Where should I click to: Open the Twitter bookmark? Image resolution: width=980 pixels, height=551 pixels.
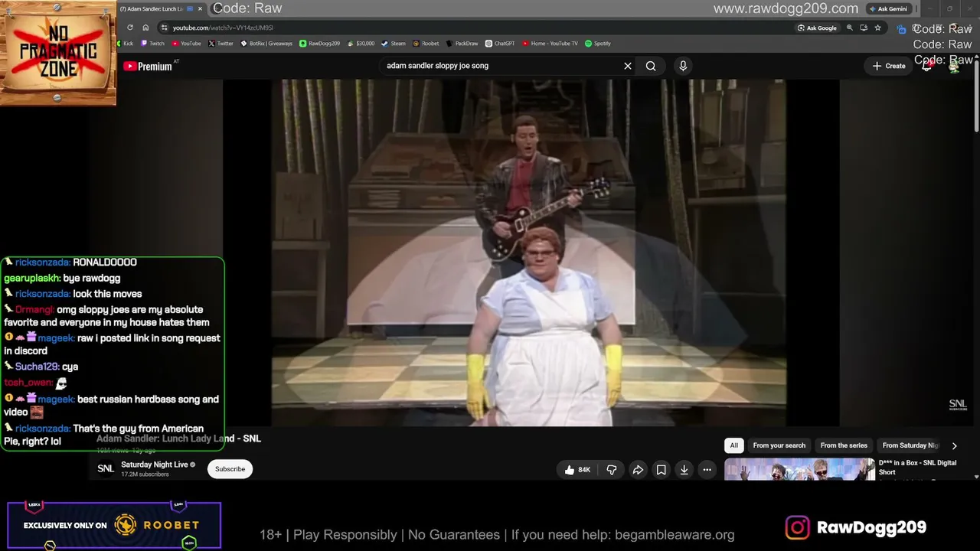(x=221, y=44)
